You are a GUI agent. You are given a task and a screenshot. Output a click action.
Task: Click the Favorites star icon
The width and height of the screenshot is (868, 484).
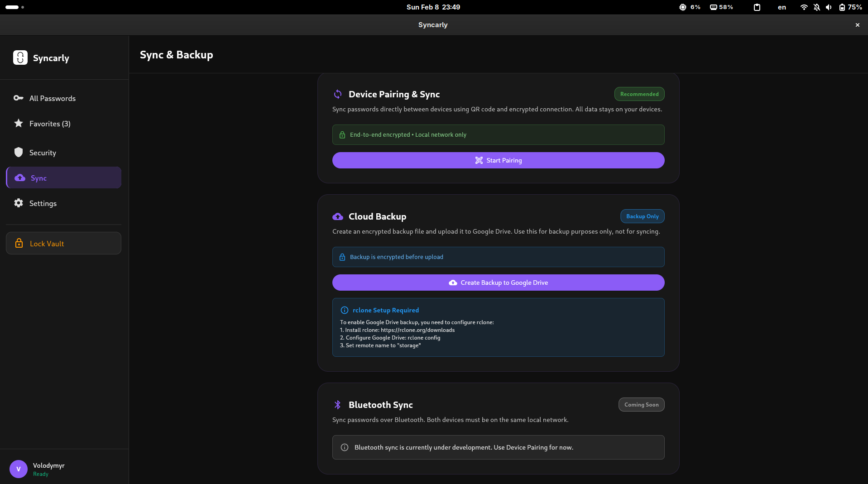18,123
